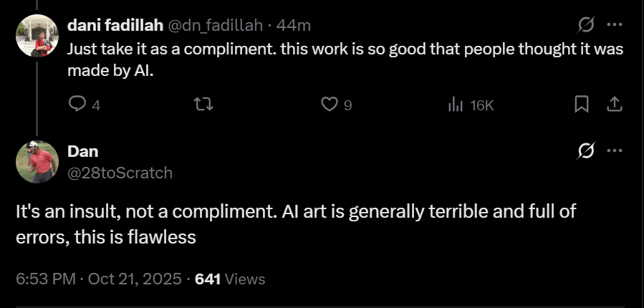
Task: Share dani fadillah's tweet
Action: tap(614, 105)
